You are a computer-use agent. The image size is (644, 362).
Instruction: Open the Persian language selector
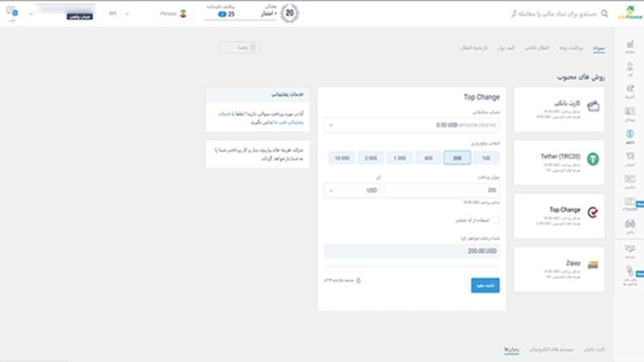click(169, 14)
